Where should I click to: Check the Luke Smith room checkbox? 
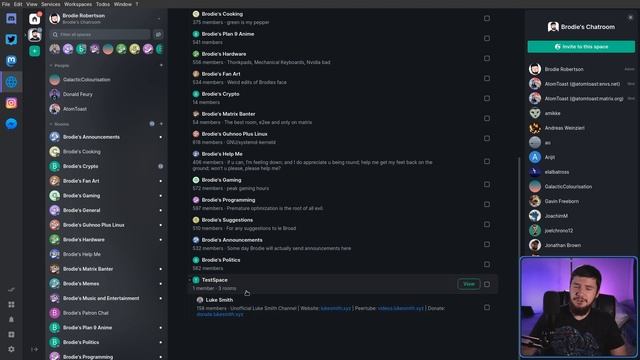click(487, 307)
